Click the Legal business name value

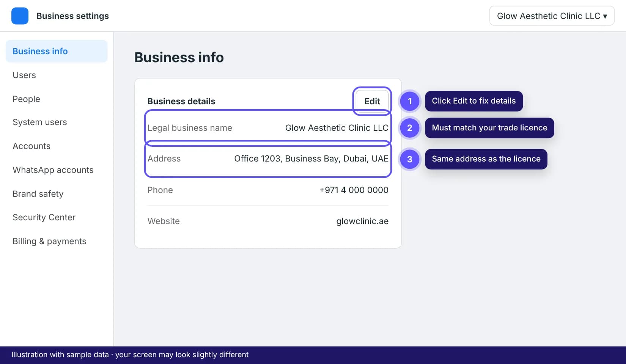[x=337, y=128]
